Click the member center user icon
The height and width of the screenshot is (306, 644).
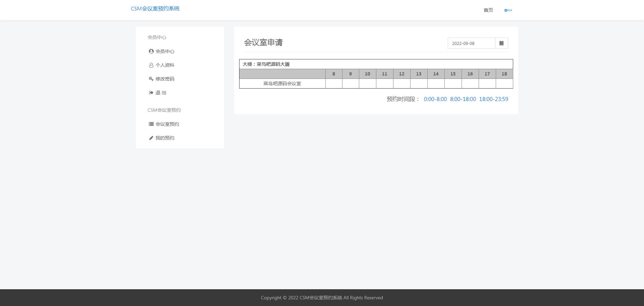tap(151, 51)
